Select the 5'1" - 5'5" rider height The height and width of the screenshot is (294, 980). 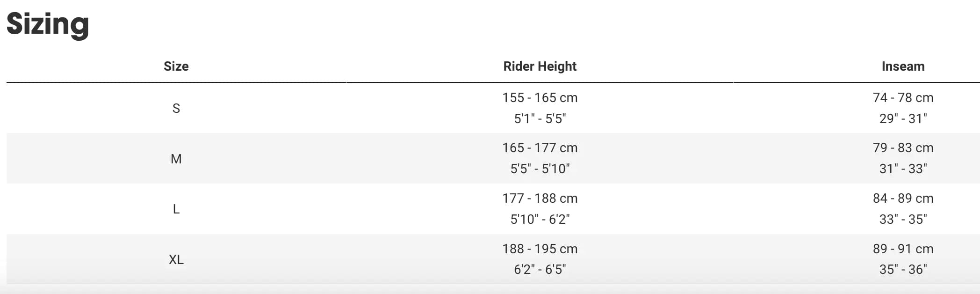coord(540,118)
